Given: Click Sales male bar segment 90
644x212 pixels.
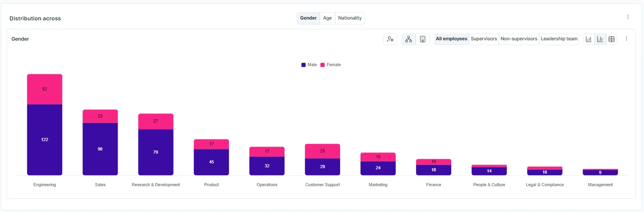Looking at the screenshot, I should tap(100, 149).
